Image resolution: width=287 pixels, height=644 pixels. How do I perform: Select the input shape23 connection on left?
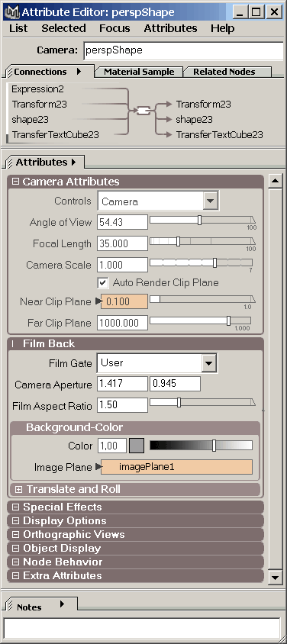30,120
